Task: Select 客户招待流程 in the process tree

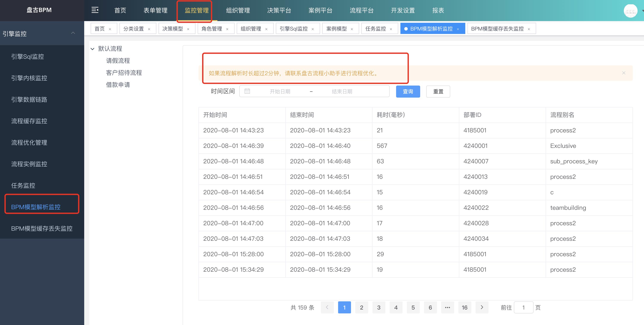Action: 124,73
